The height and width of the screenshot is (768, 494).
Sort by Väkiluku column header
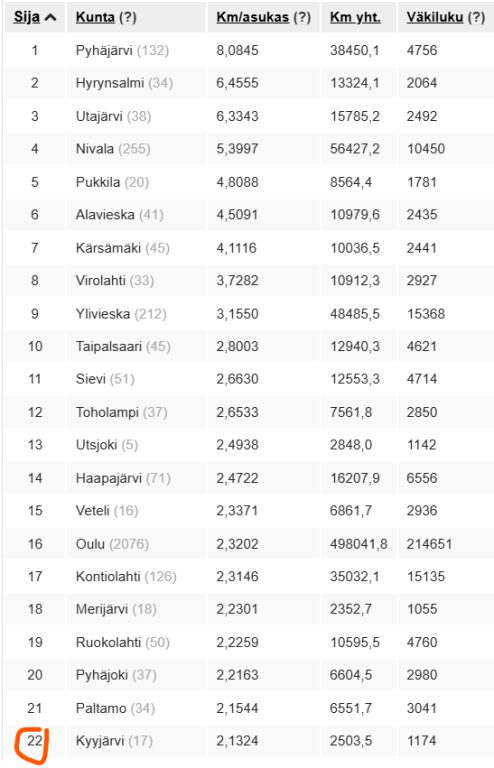click(435, 17)
